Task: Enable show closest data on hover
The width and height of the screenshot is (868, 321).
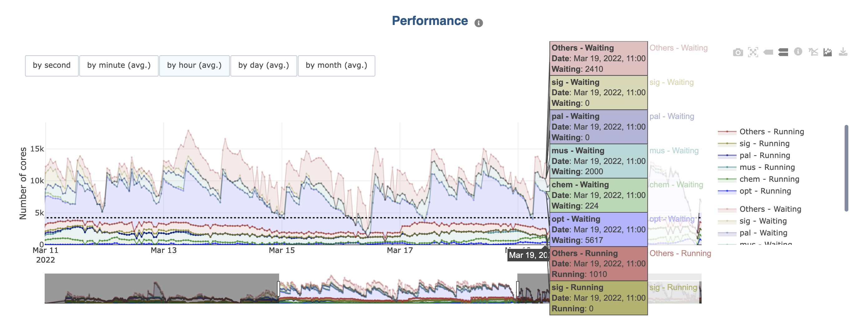Action: coord(768,52)
